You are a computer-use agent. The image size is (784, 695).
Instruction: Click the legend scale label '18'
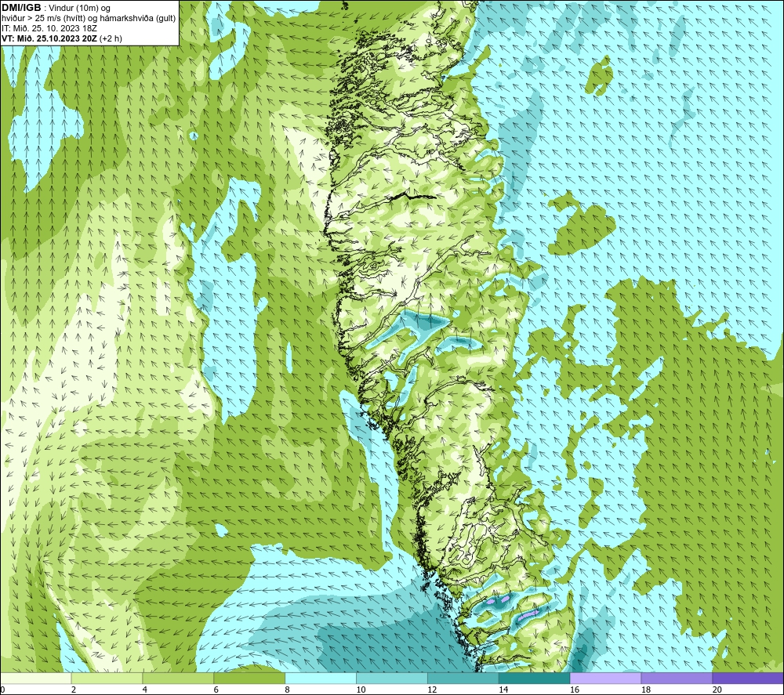click(x=646, y=690)
